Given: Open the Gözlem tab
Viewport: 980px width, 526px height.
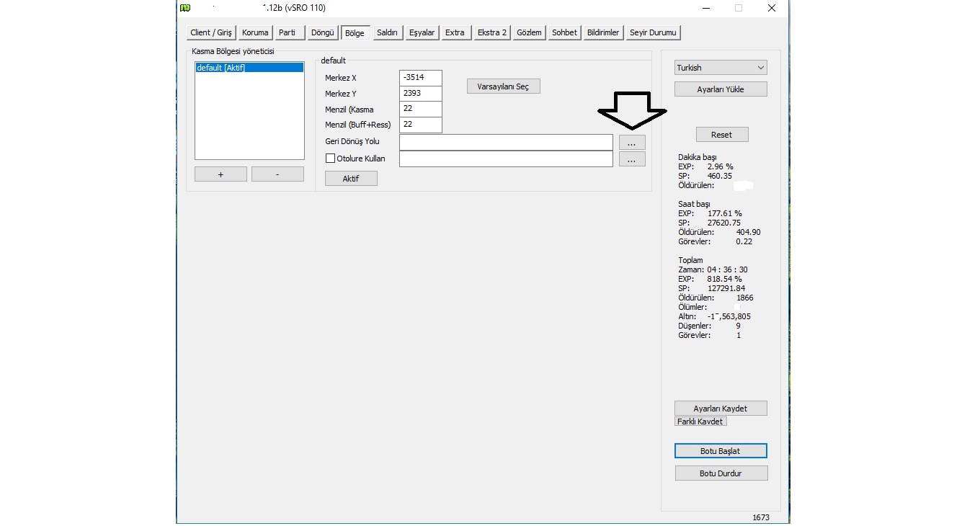Looking at the screenshot, I should (529, 32).
